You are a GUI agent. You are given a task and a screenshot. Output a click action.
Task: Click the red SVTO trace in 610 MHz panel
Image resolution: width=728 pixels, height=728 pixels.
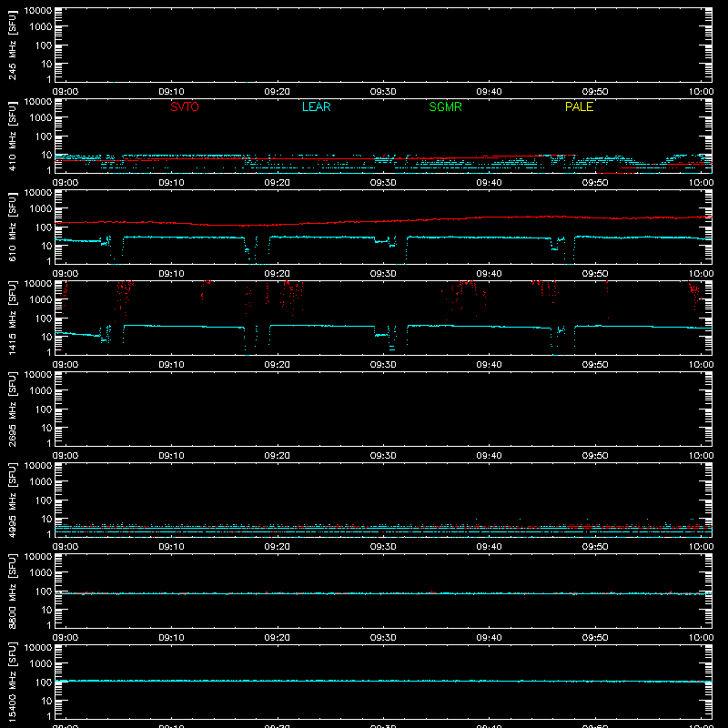click(383, 221)
